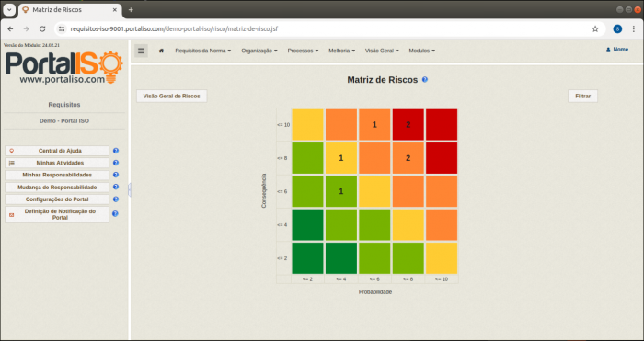The height and width of the screenshot is (341, 644).
Task: Click the user profile icon near Nome
Action: pos(608,50)
